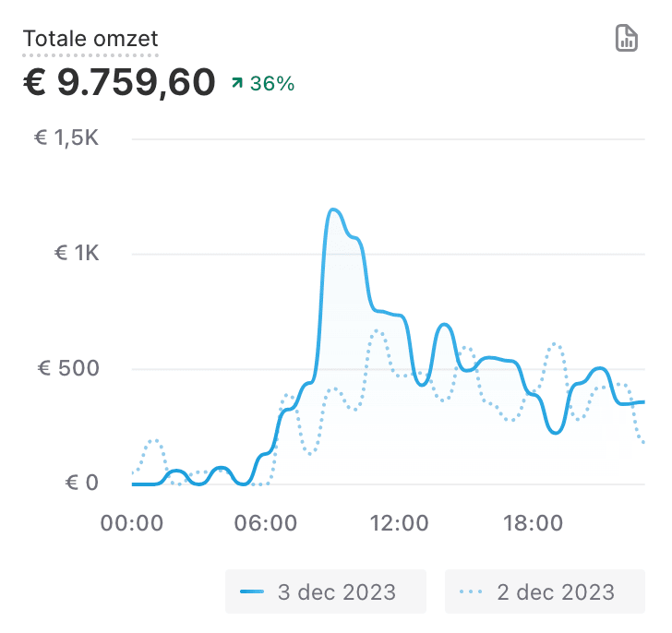Click the dotted line's early peak after 00:00
The width and height of the screenshot is (672, 633).
[x=154, y=441]
